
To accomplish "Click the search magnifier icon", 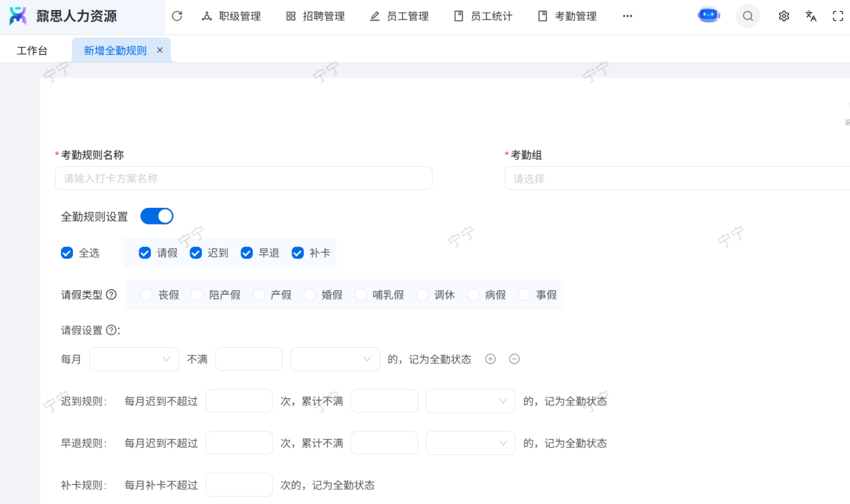I will tap(747, 16).
